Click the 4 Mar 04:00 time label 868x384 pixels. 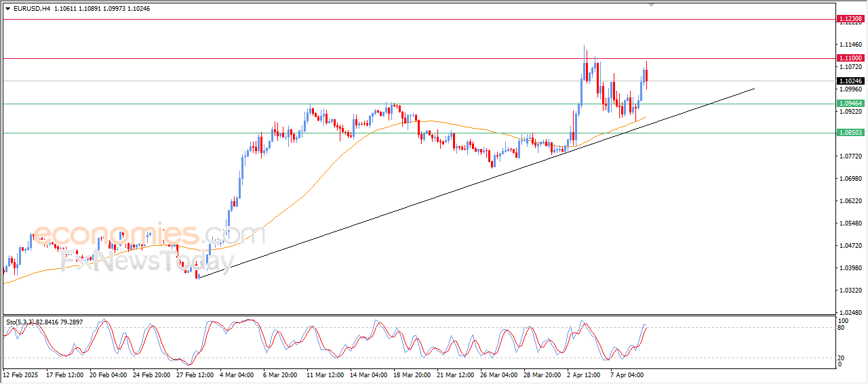(x=237, y=375)
